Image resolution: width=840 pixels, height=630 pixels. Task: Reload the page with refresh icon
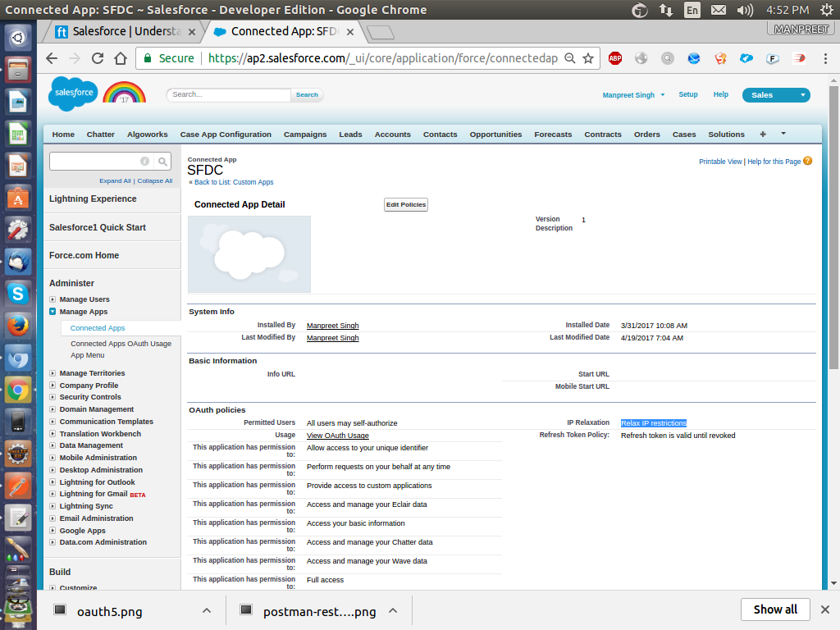point(98,58)
